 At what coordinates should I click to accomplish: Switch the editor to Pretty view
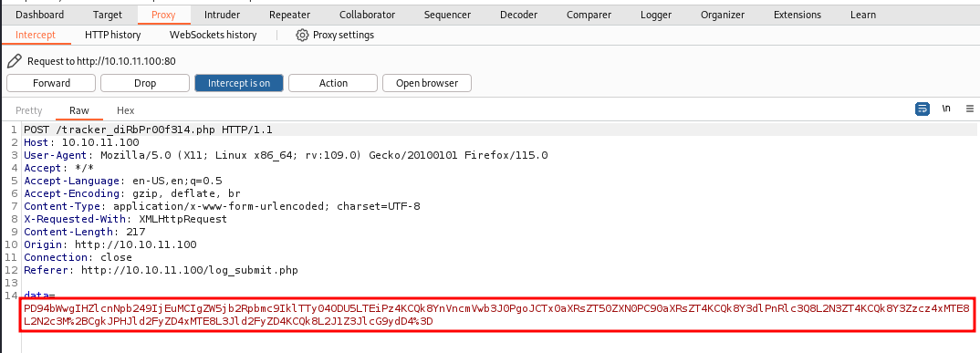[x=28, y=110]
